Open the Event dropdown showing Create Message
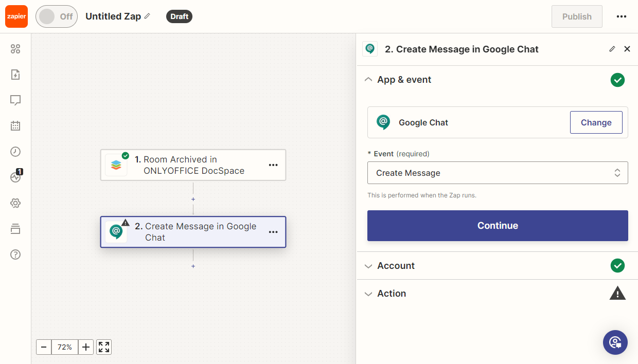Image resolution: width=638 pixels, height=364 pixels. [497, 173]
